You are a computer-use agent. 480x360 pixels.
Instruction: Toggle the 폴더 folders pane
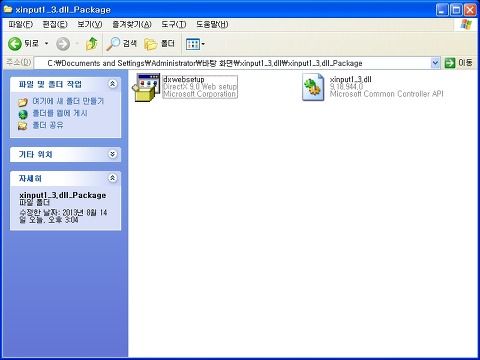pos(159,44)
